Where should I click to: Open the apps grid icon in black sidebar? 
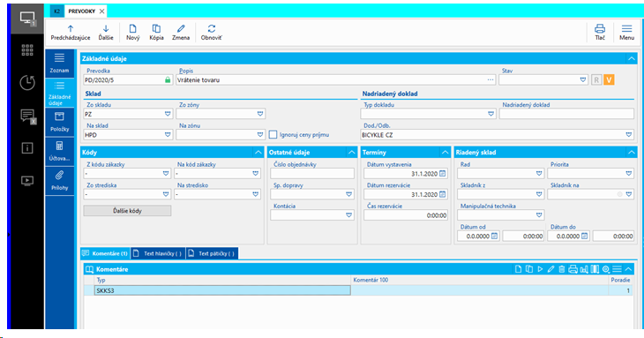click(x=27, y=50)
